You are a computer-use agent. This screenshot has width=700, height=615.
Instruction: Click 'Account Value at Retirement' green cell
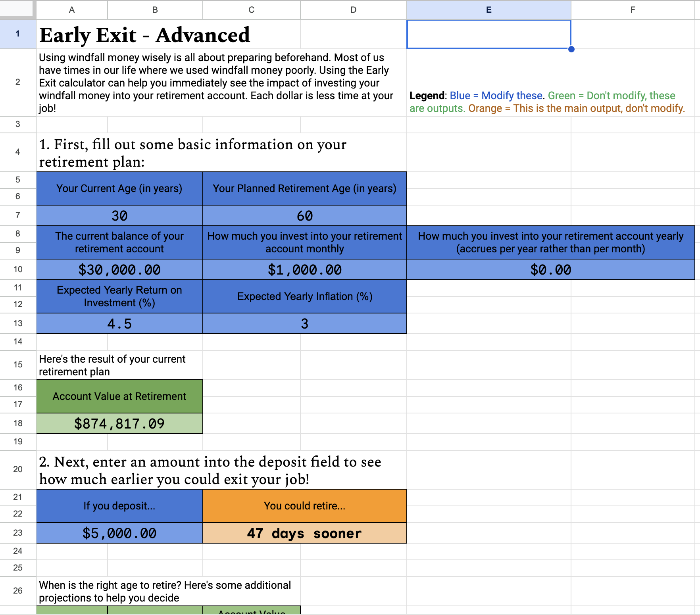click(x=119, y=396)
